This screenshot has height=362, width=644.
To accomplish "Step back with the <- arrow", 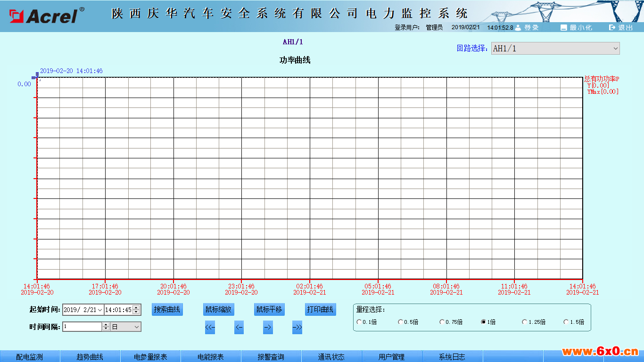I will pyautogui.click(x=239, y=327).
